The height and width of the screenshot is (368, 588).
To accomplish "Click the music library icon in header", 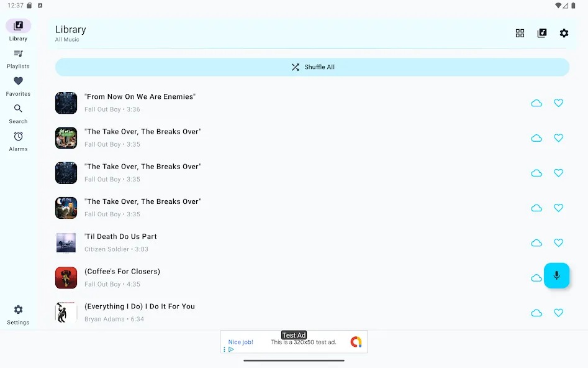I will click(x=542, y=33).
